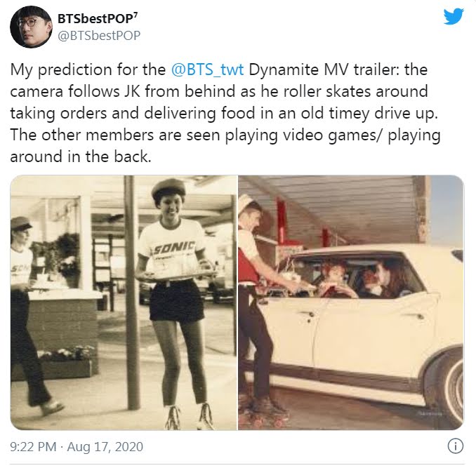Click the red-vested carhop's roller skates
Viewport: 476px width, 468px height.
tap(265, 413)
